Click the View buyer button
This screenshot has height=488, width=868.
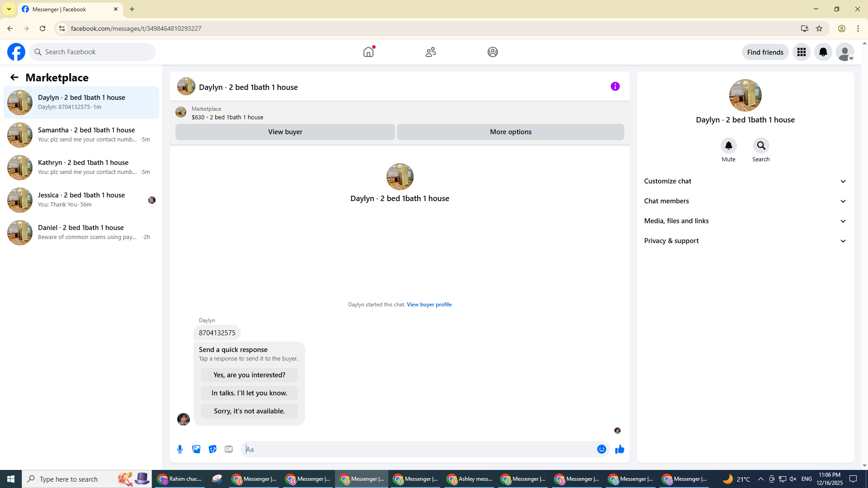pyautogui.click(x=285, y=132)
